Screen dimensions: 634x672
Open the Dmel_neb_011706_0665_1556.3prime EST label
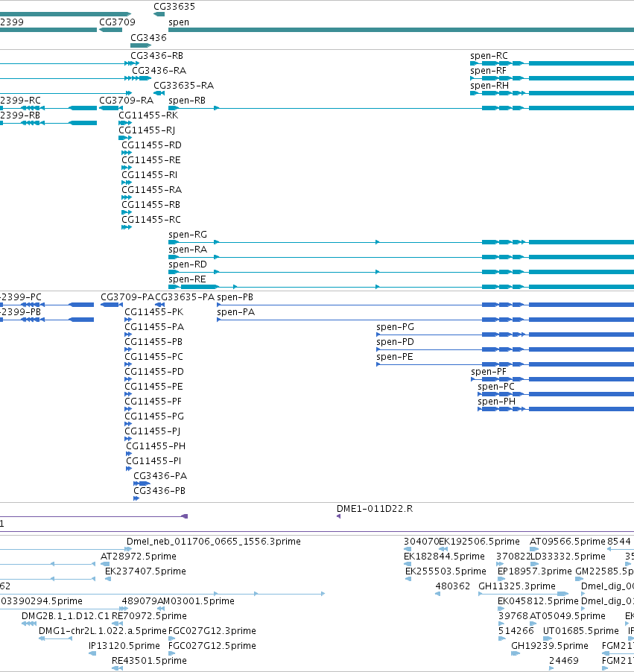[x=214, y=542]
